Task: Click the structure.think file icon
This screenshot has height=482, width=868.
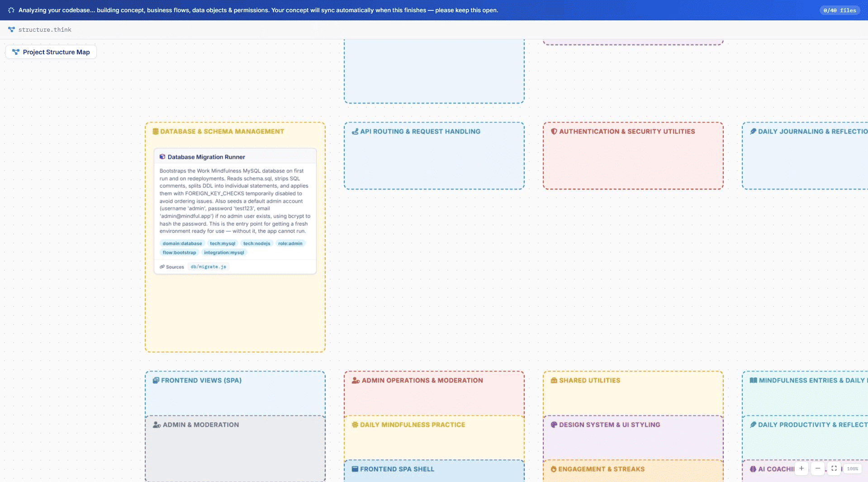Action: [11, 29]
